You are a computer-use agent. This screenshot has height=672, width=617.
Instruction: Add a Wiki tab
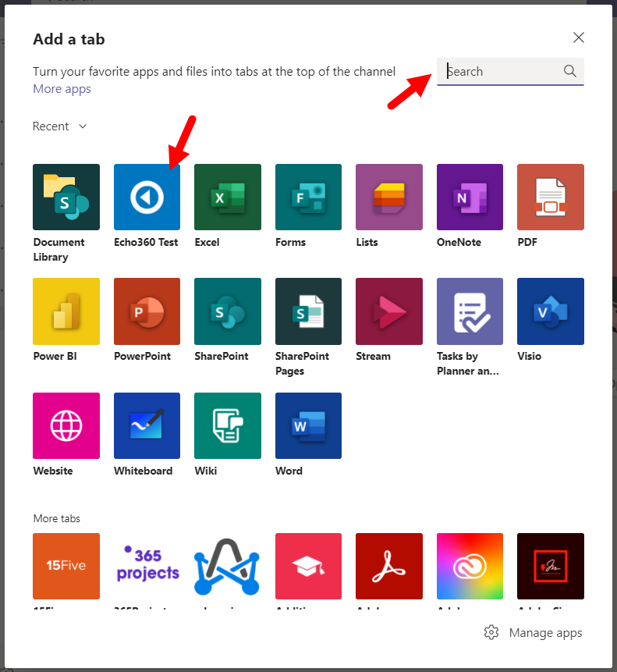tap(227, 425)
